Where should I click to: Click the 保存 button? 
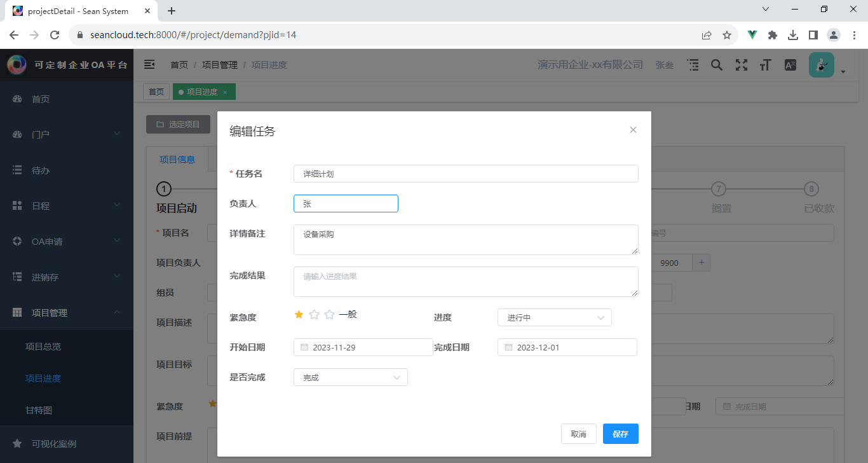tap(621, 434)
